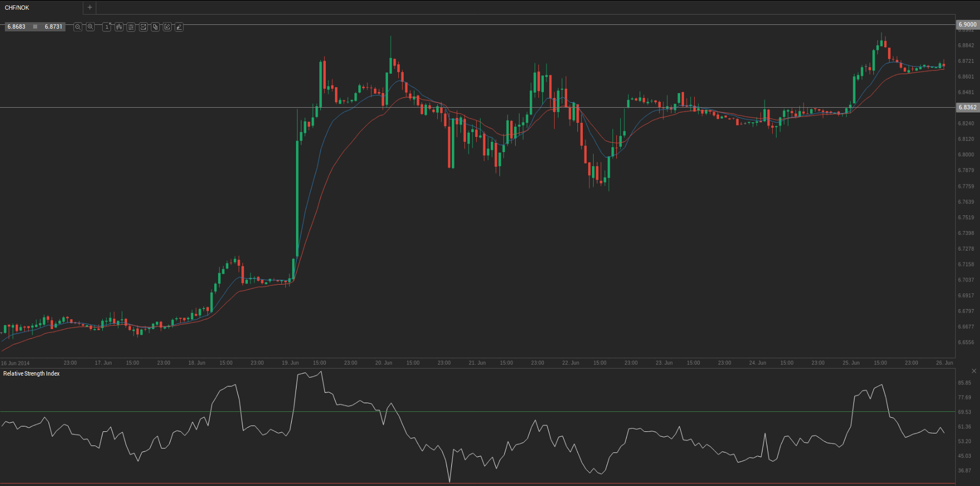Open chart settings sliders icon

tap(131, 27)
